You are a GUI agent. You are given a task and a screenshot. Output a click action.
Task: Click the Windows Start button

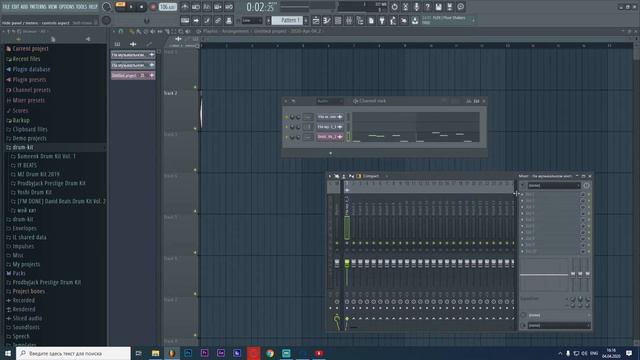pyautogui.click(x=8, y=353)
